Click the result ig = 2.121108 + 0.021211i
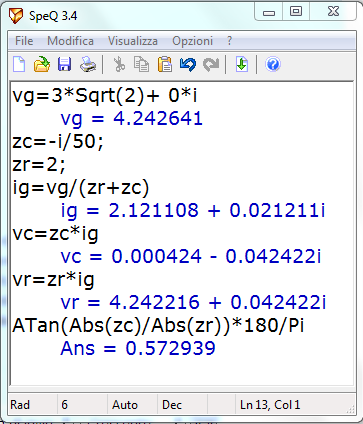Image resolution: width=363 pixels, height=424 pixels. click(x=193, y=211)
